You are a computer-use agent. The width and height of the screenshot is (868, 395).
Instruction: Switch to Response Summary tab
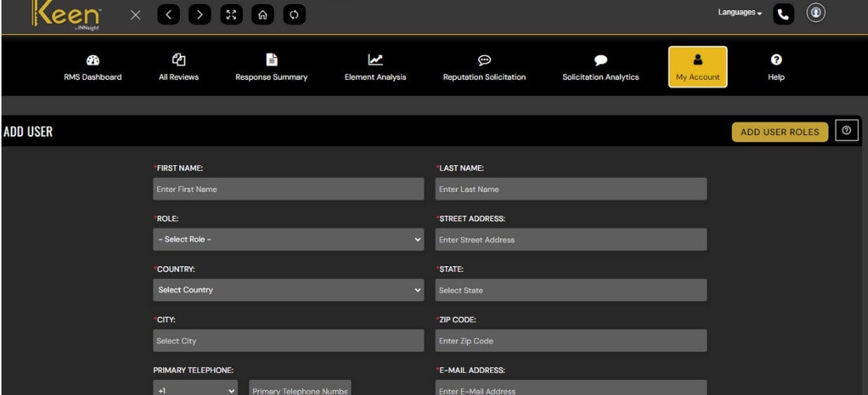pyautogui.click(x=271, y=68)
